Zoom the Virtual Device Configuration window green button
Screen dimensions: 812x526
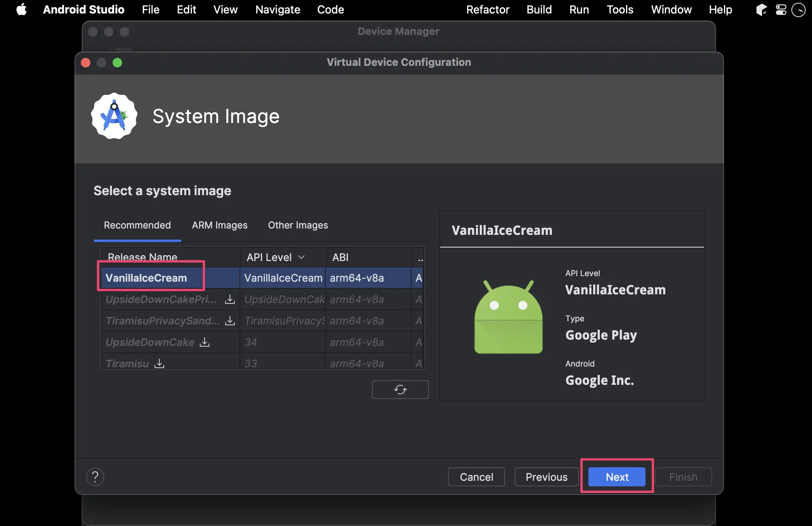click(x=117, y=63)
